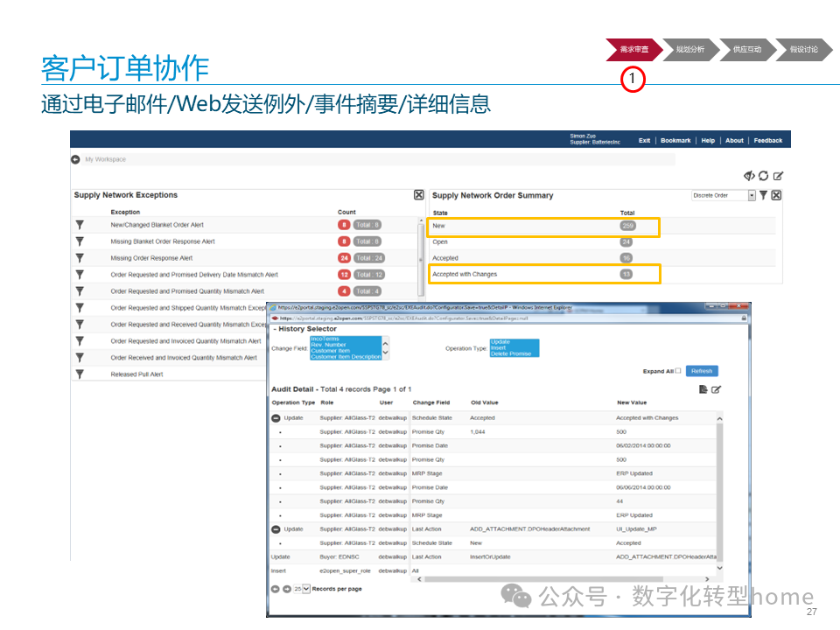Close the Supply Network Exceptions panel
Image resolution: width=840 pixels, height=630 pixels.
pos(419,195)
